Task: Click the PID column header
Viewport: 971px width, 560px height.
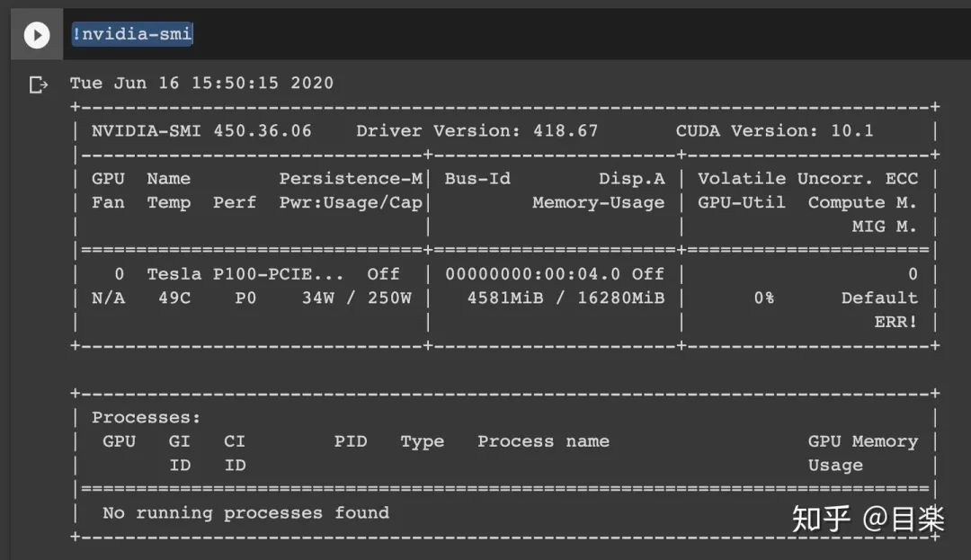Action: (x=351, y=441)
